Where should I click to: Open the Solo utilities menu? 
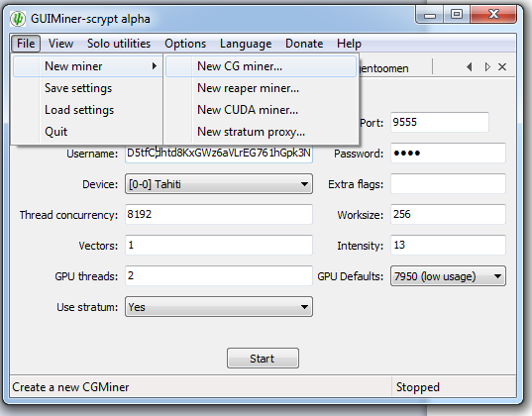[x=119, y=44]
